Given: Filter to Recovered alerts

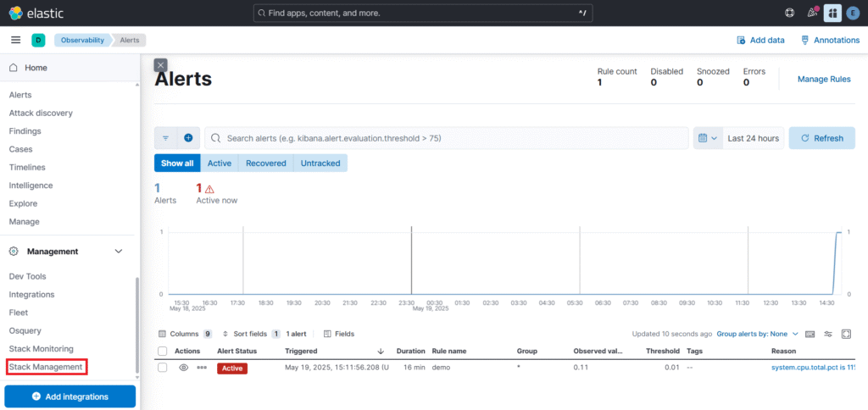Looking at the screenshot, I should tap(265, 163).
